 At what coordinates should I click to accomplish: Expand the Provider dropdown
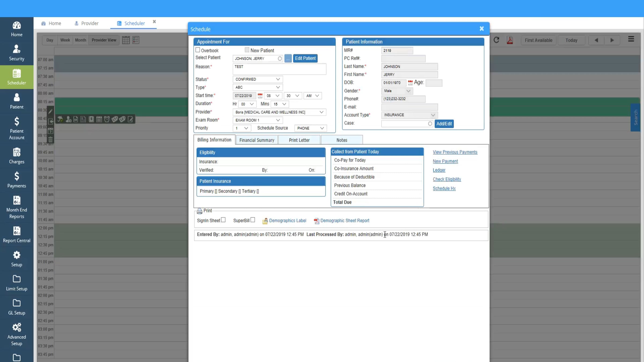tap(279, 112)
